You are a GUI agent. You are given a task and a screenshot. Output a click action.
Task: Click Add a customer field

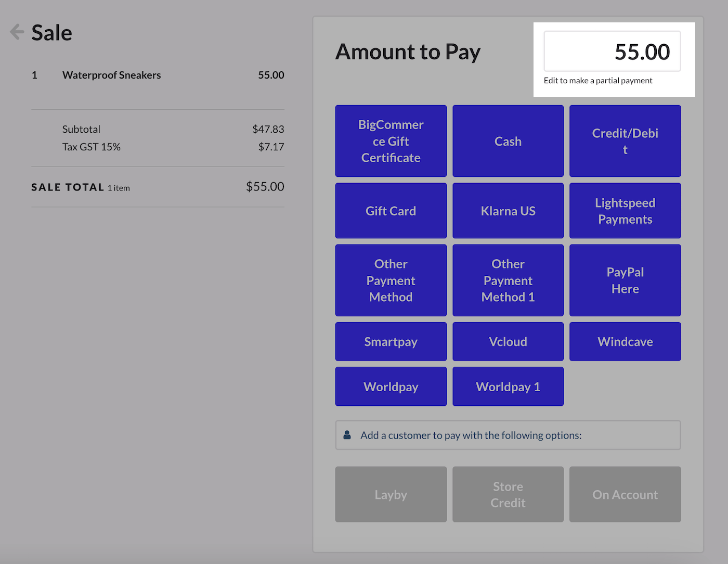pyautogui.click(x=508, y=435)
